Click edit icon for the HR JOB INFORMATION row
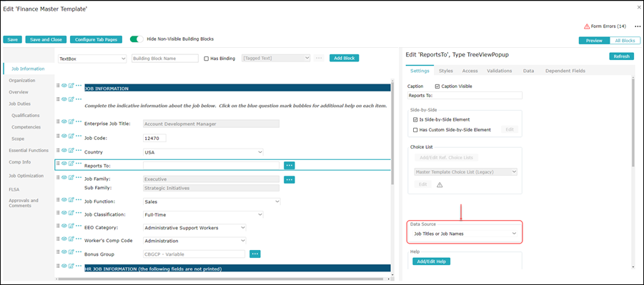The width and height of the screenshot is (644, 285). (71, 266)
